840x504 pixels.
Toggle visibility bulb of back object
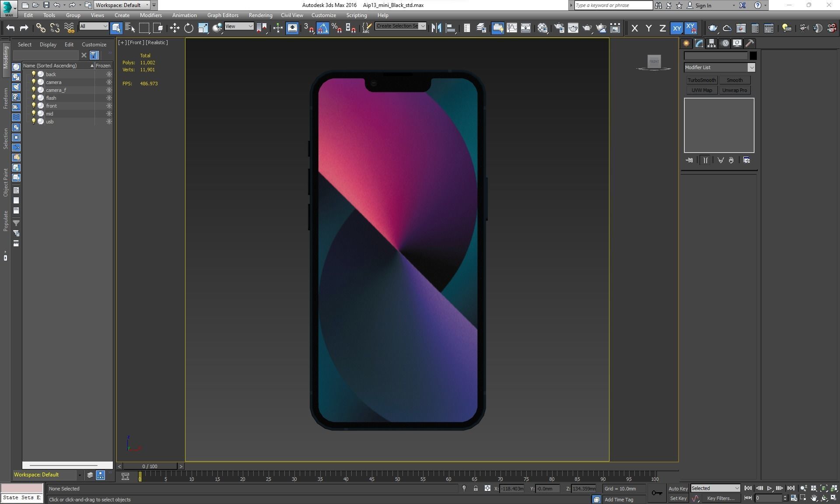pyautogui.click(x=33, y=74)
